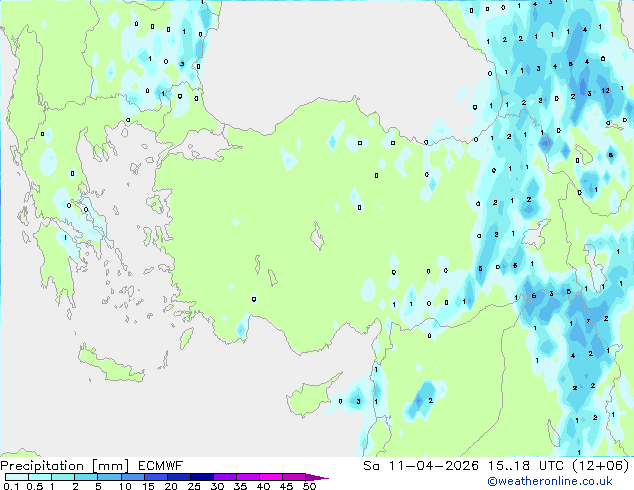The height and width of the screenshot is (490, 634).
Task: Click the legend label '20'
Action: (171, 486)
